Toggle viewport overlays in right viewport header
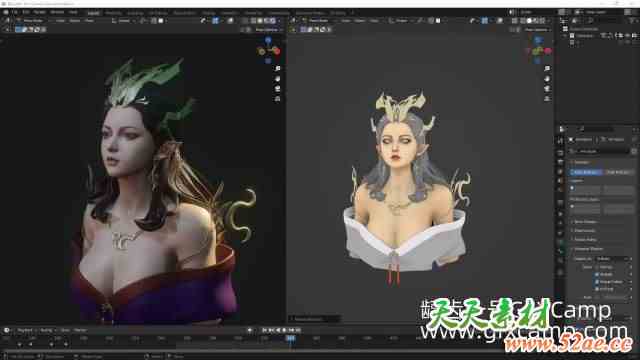The width and height of the screenshot is (640, 360). pos(500,20)
